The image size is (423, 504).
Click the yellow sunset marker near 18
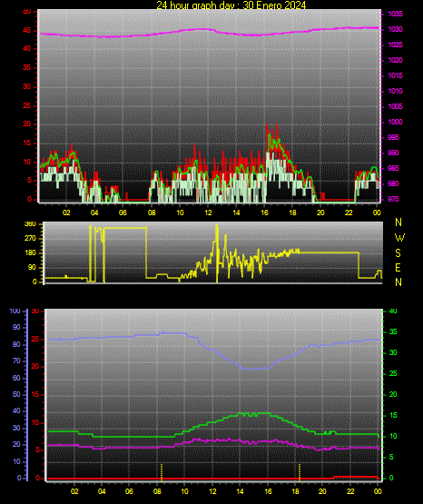click(300, 472)
